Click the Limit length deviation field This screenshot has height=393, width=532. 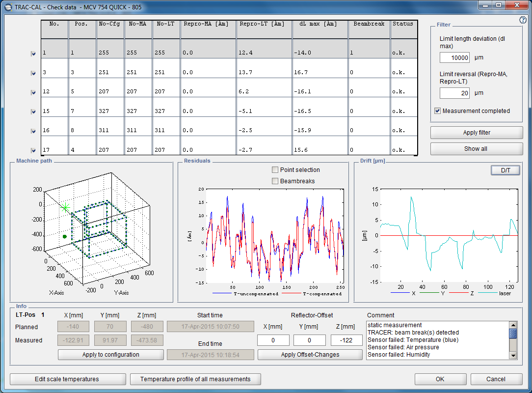pos(454,58)
